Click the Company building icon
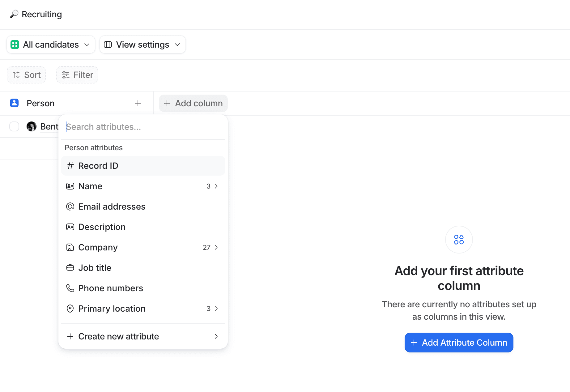 [x=70, y=247]
